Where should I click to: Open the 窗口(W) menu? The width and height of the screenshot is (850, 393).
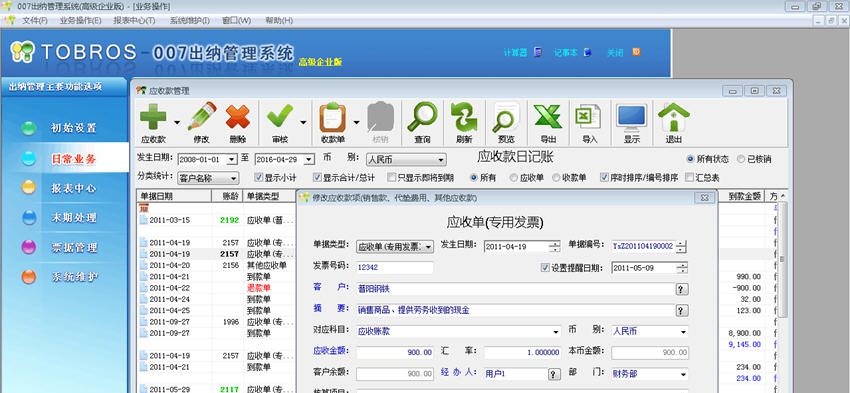[x=236, y=21]
